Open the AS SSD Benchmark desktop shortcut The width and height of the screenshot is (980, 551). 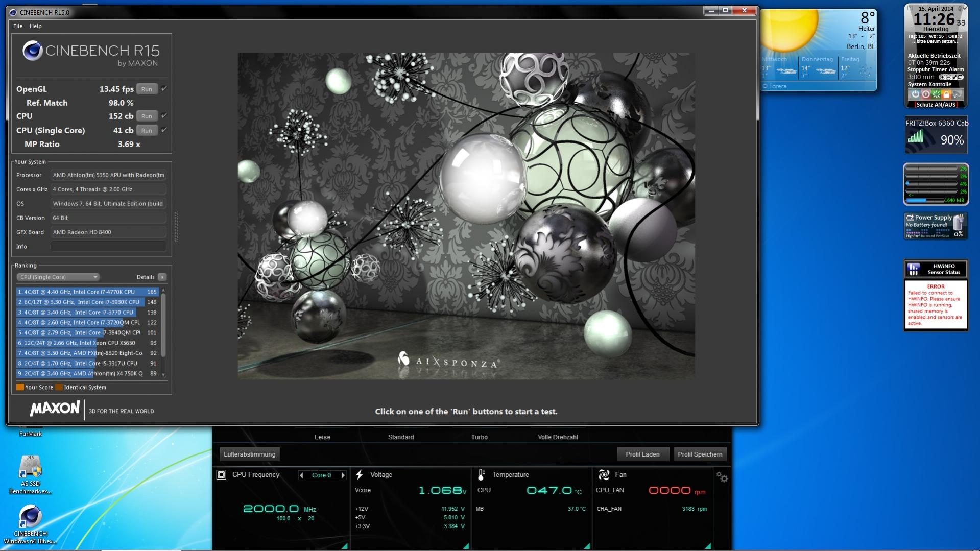(30, 475)
